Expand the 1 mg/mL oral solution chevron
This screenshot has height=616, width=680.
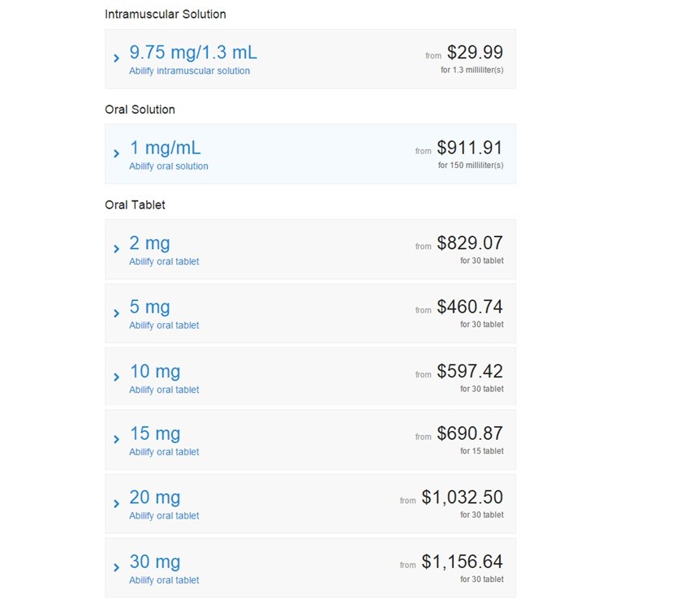pos(116,153)
